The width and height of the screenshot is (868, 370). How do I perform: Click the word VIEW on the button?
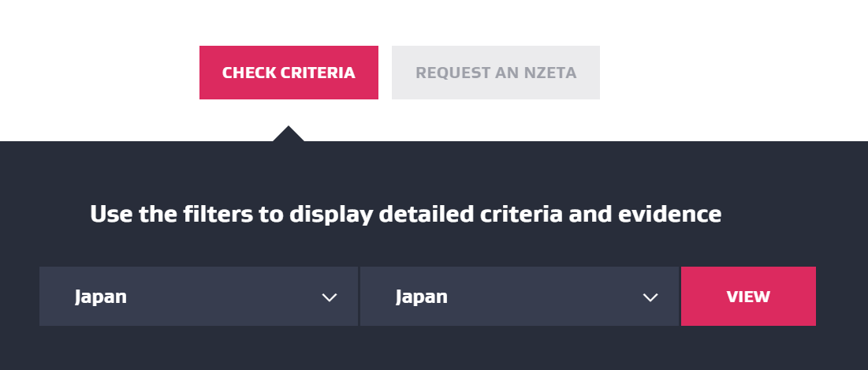(x=748, y=297)
